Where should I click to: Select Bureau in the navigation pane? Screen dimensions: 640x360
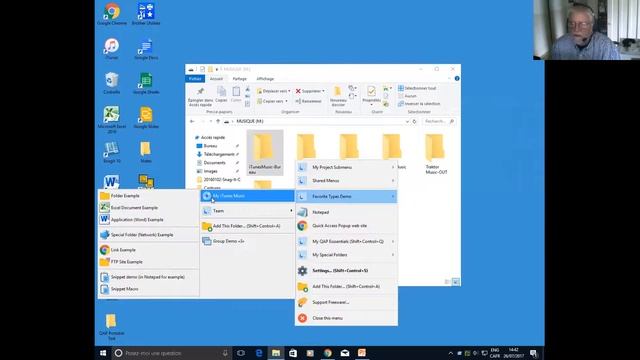[210, 146]
